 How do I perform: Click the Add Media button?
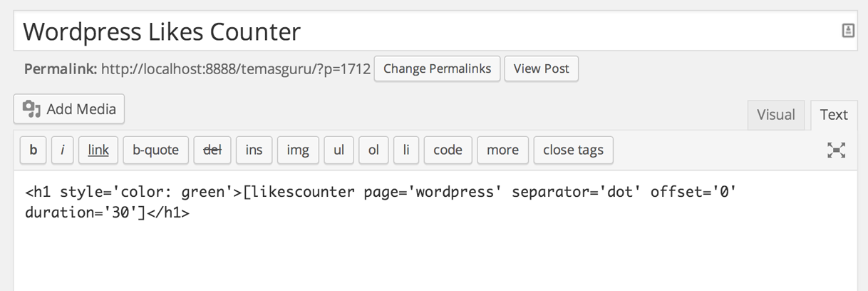(69, 109)
